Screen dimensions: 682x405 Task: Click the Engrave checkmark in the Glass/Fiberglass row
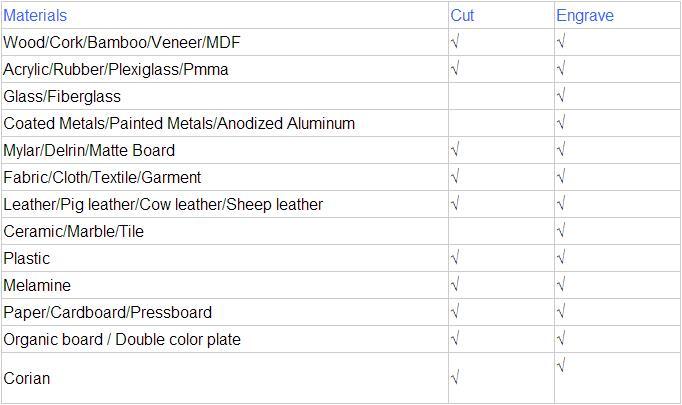click(561, 96)
